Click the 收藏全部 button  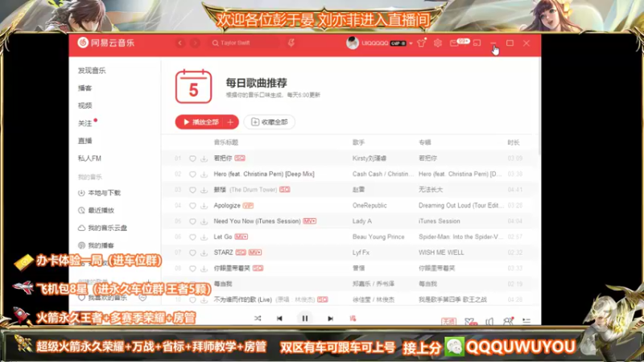(x=270, y=122)
